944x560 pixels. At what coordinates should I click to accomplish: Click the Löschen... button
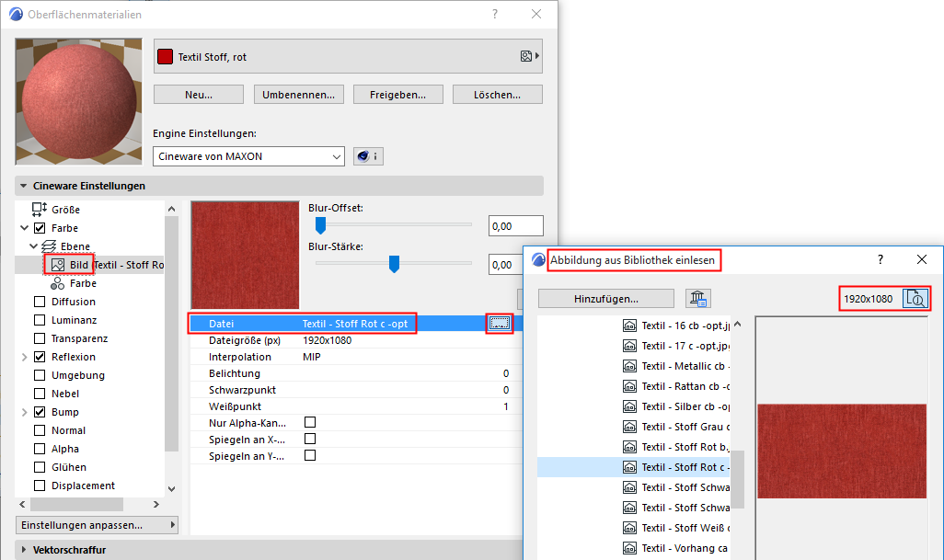pyautogui.click(x=497, y=95)
